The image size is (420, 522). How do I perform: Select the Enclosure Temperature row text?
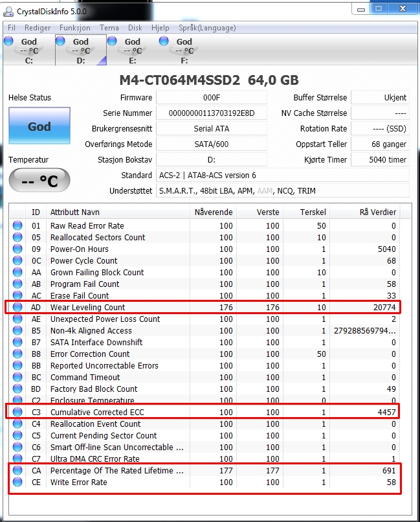click(92, 400)
